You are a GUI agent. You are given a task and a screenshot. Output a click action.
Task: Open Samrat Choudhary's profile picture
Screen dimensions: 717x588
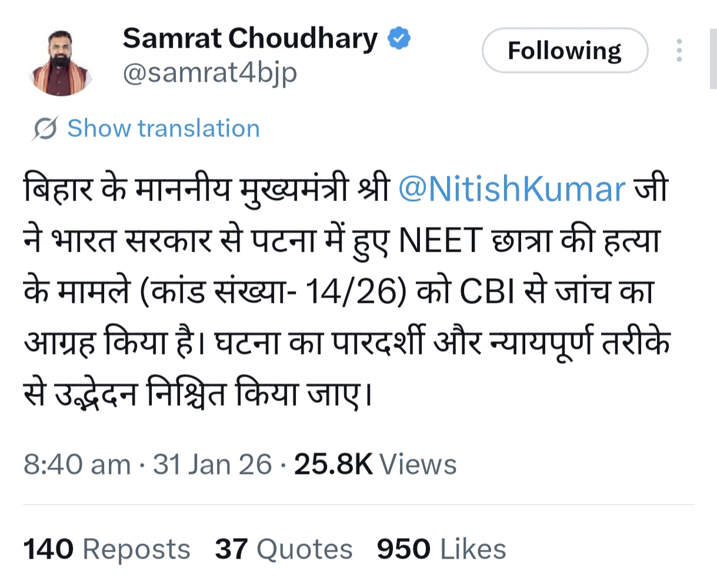point(61,63)
